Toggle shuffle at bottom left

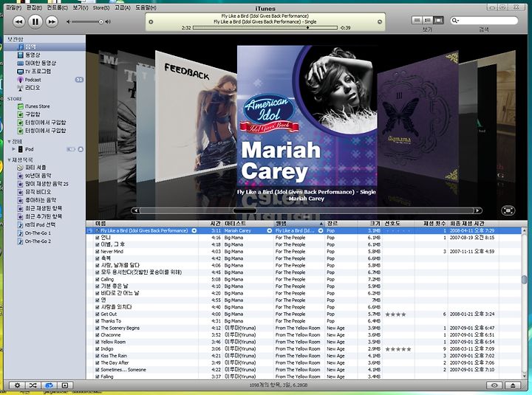click(33, 385)
